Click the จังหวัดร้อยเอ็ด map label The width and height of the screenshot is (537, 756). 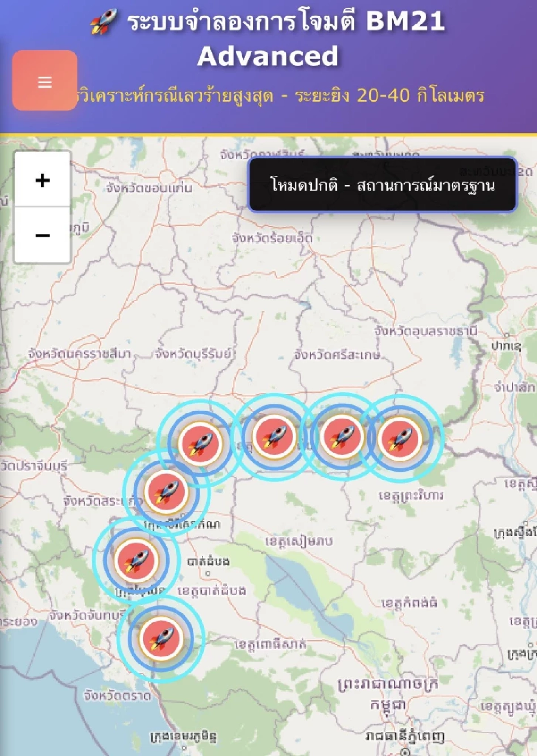[x=272, y=238]
